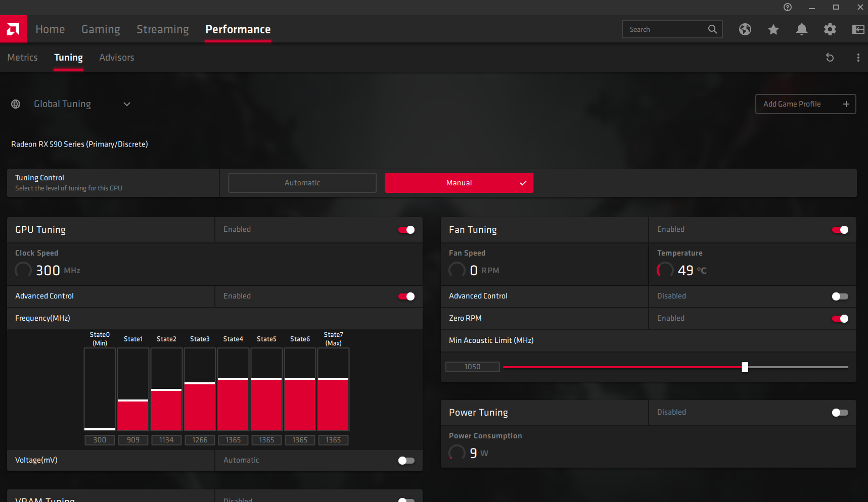The height and width of the screenshot is (502, 868).
Task: Select the Tuning sub-tab
Action: (69, 58)
